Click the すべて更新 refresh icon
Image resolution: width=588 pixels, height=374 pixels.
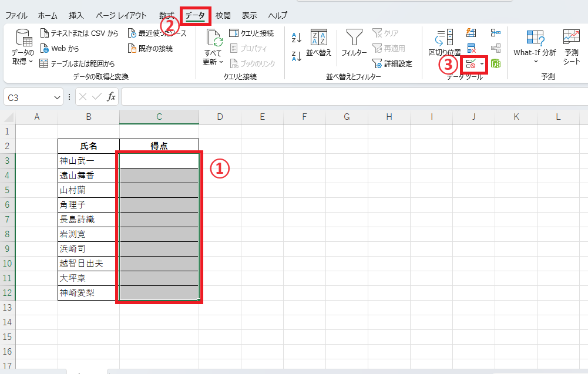point(213,39)
